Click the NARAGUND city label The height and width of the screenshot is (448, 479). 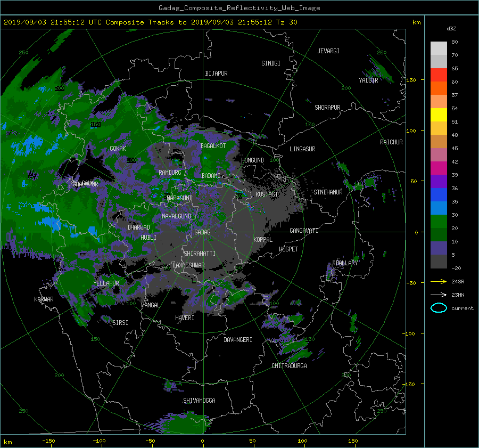point(180,198)
